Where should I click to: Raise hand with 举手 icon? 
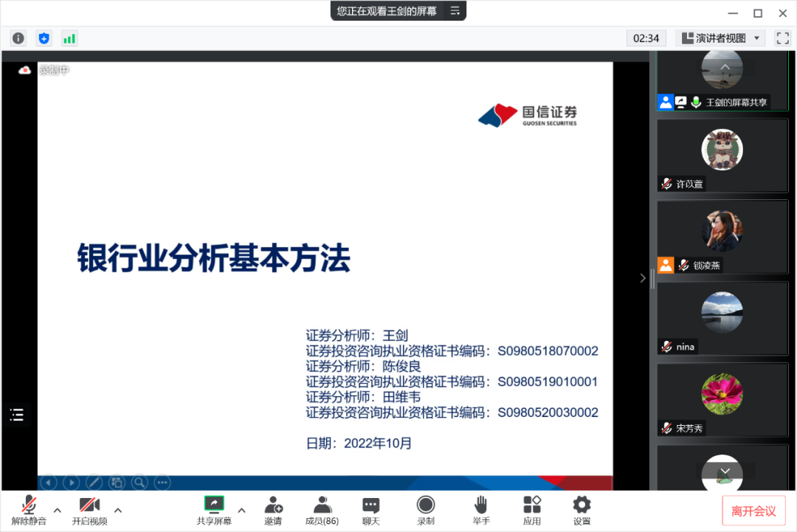tap(481, 510)
